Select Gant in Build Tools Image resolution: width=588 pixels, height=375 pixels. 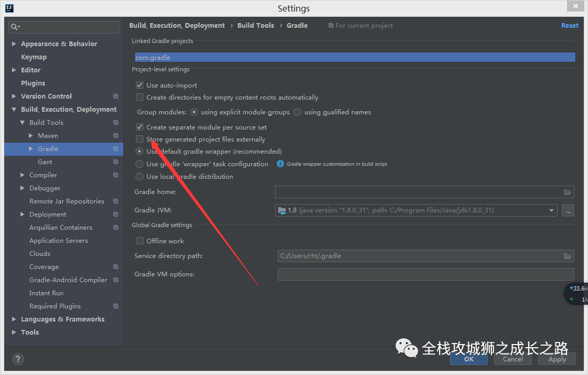point(45,162)
